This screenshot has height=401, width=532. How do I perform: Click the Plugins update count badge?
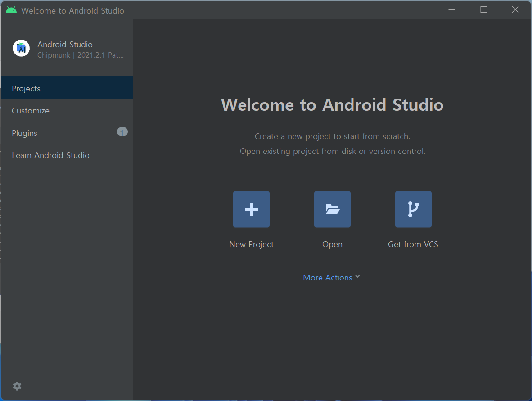click(x=122, y=132)
